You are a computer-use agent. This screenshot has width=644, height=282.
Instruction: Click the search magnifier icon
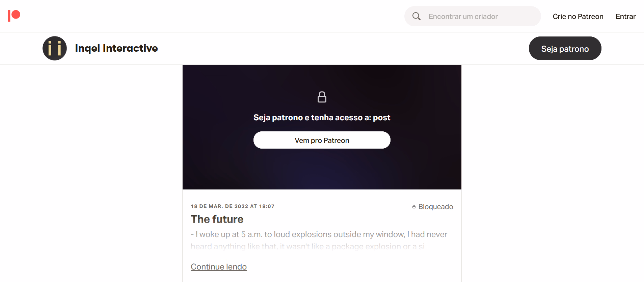pos(416,16)
